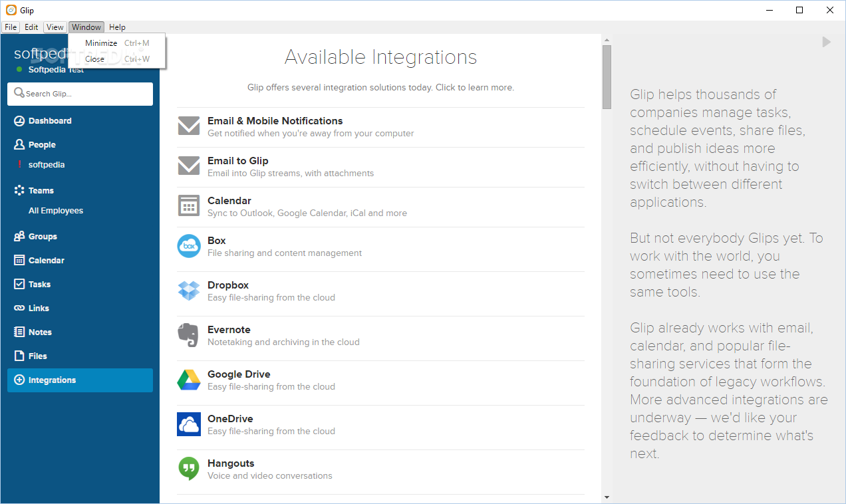The image size is (846, 504).
Task: Click the green online status dot
Action: [19, 69]
